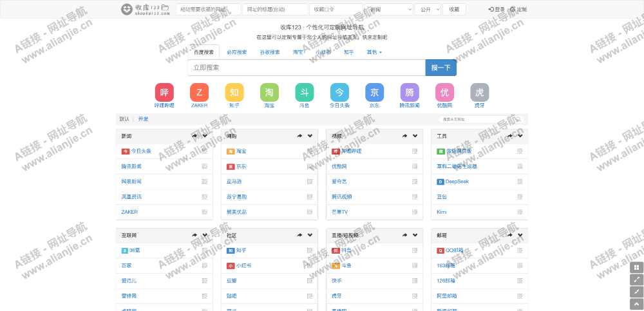Viewport: 644px width, 311px height.
Task: Switch to the 小红书 search tab
Action: click(323, 52)
